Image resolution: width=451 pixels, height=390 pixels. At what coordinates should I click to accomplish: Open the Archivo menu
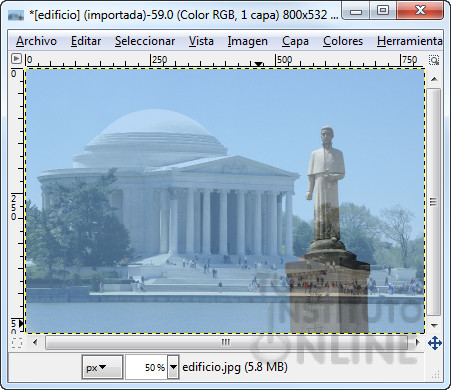tap(36, 41)
